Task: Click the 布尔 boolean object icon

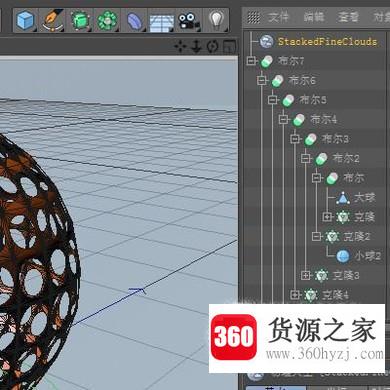Action: click(x=332, y=178)
